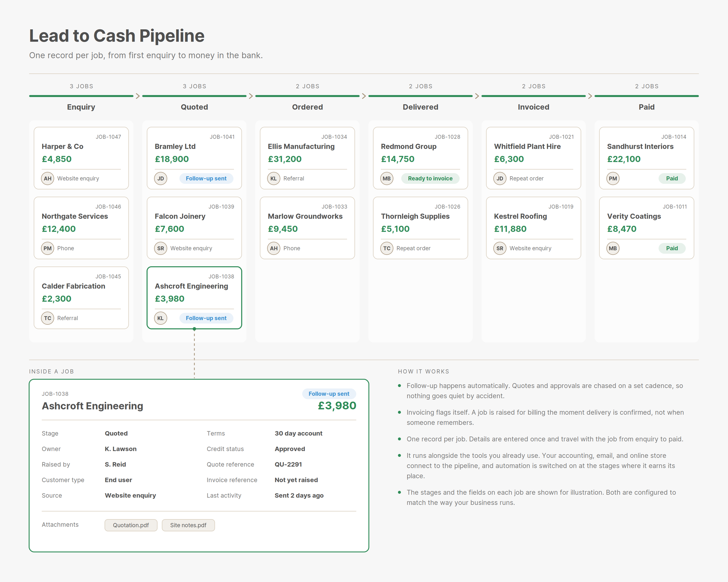
Task: Click the MB avatar on Redmond Group card
Action: pos(387,178)
